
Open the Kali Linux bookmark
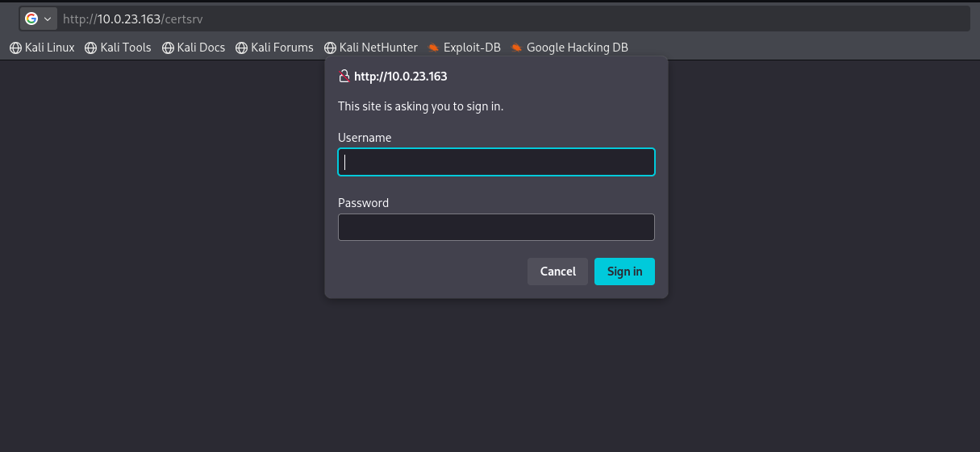point(42,48)
